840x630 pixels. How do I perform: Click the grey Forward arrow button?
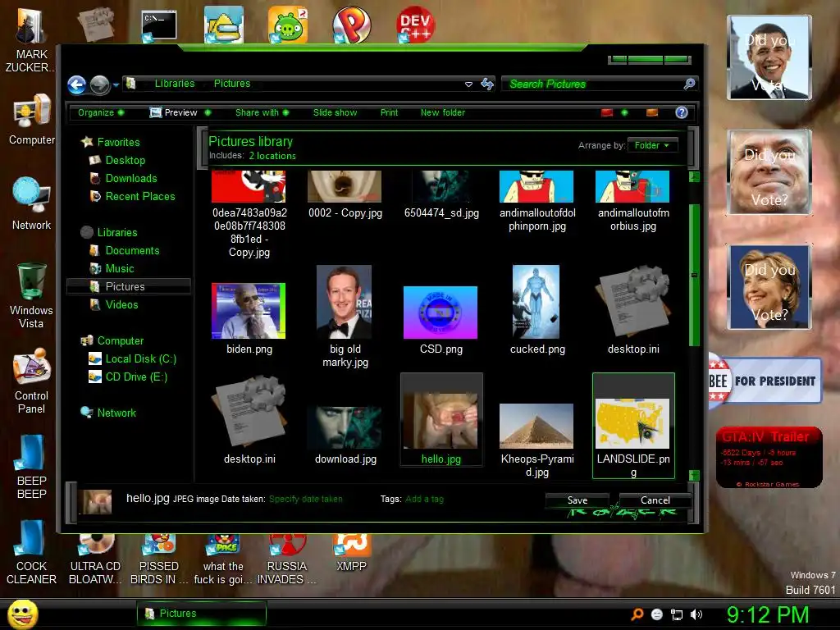(x=99, y=84)
